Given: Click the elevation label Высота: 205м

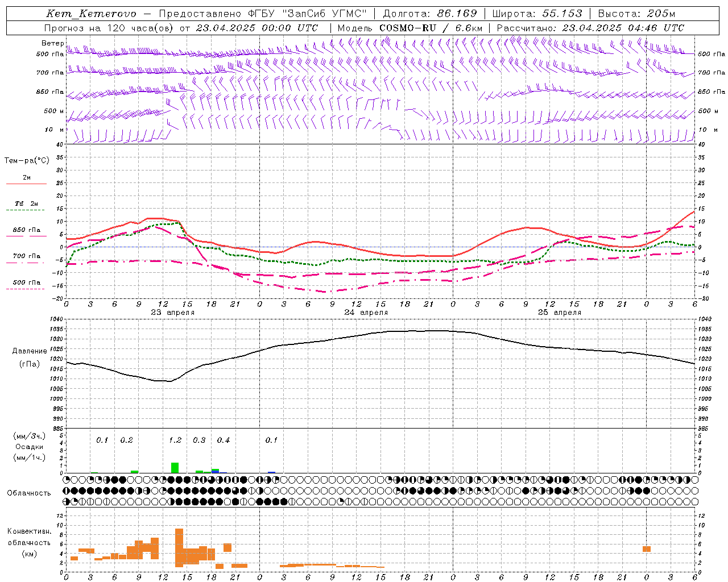Looking at the screenshot, I should pyautogui.click(x=636, y=14).
